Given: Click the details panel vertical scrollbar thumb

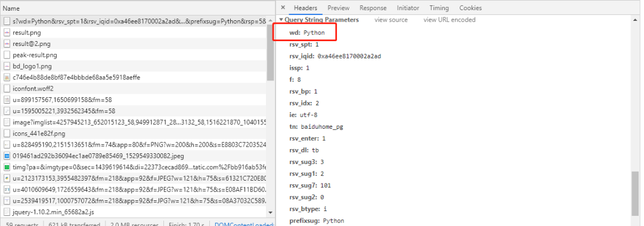Looking at the screenshot, I should (635, 193).
